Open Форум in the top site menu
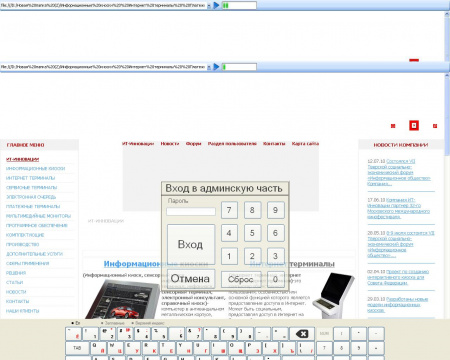The image size is (450, 360). click(x=194, y=144)
